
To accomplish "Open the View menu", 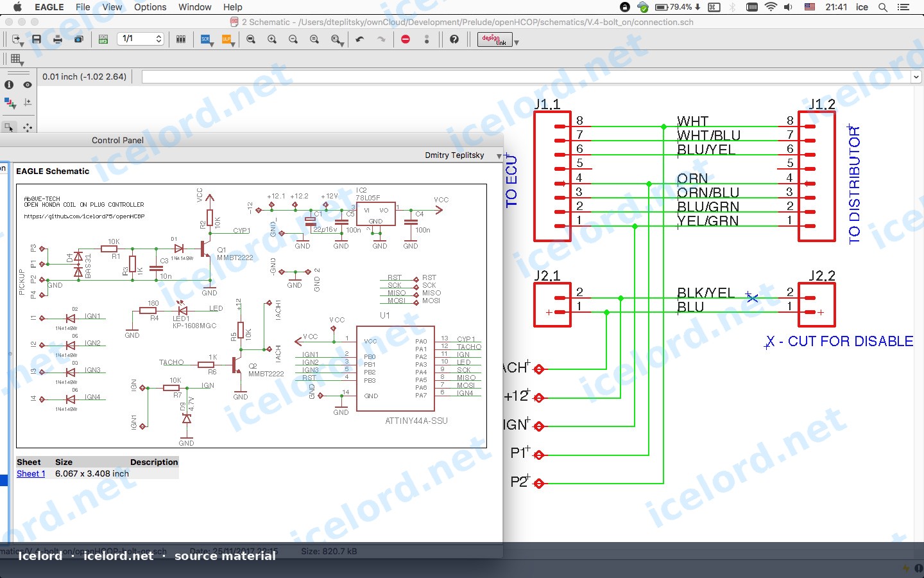I will [112, 7].
